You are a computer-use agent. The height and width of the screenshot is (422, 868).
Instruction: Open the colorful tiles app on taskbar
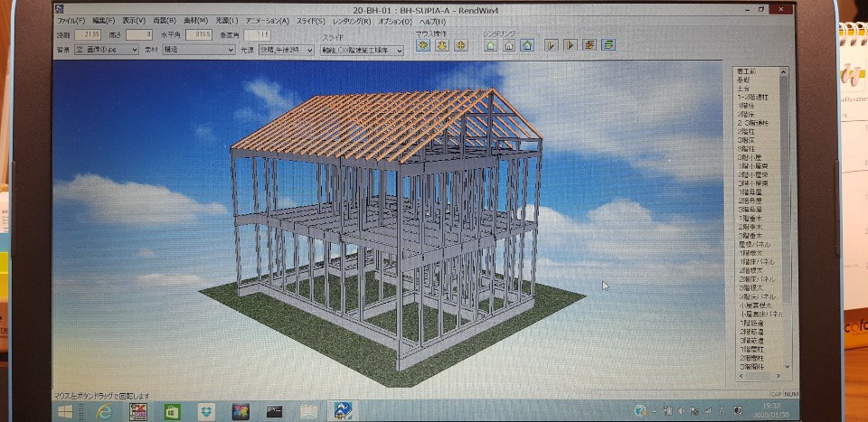[241, 411]
